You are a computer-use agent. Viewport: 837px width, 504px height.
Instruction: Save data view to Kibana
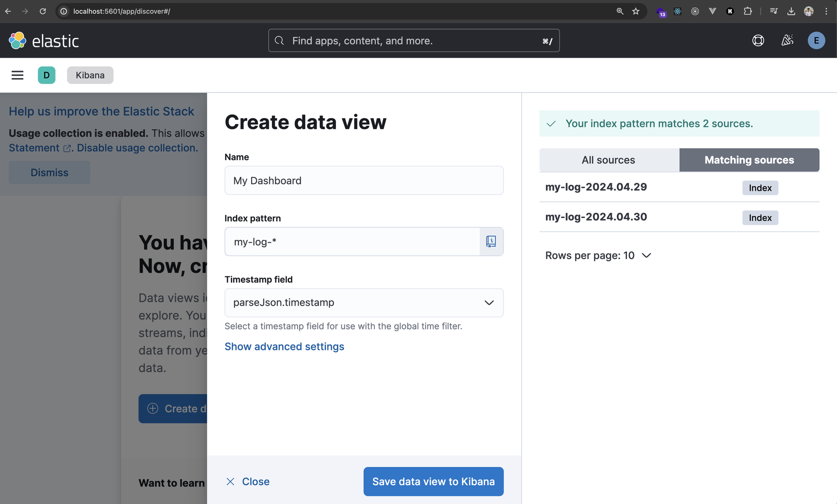pyautogui.click(x=433, y=481)
